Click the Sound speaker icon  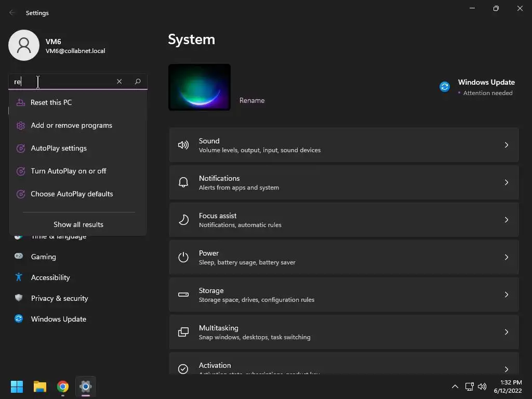(183, 145)
